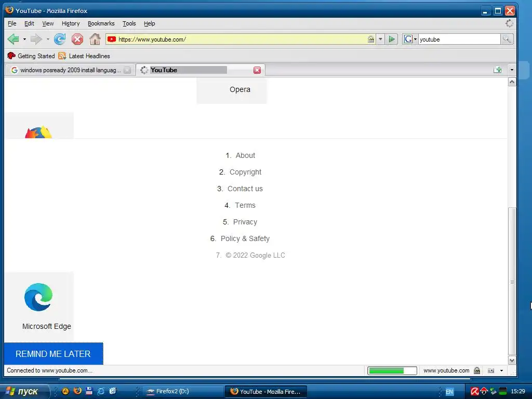The height and width of the screenshot is (399, 532).
Task: Click the REMIND ME LATER button
Action: (x=54, y=354)
